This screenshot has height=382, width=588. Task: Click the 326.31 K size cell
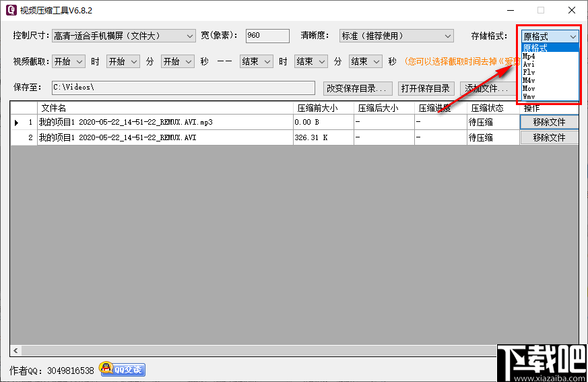point(323,137)
